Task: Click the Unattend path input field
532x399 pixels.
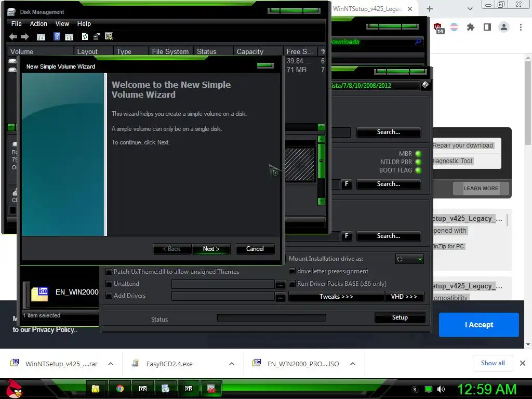Action: point(223,284)
